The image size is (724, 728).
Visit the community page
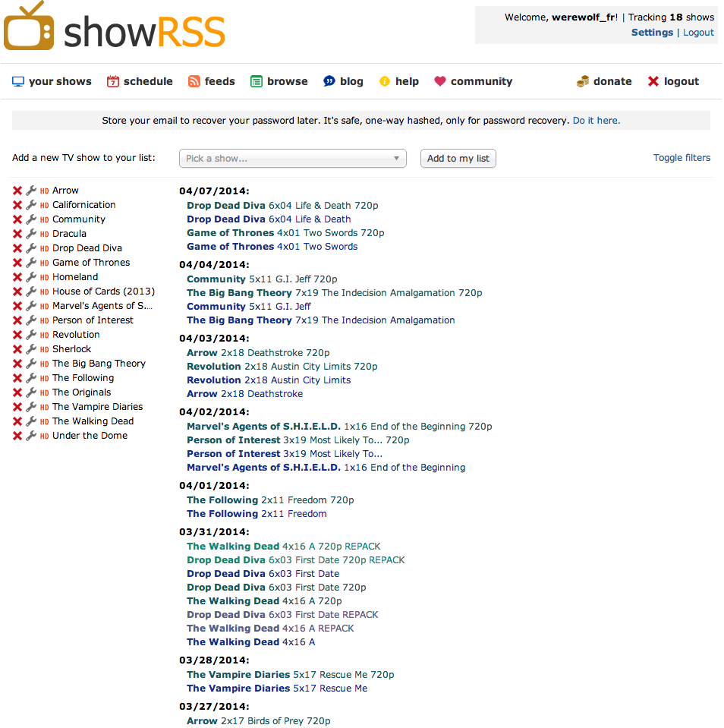point(474,81)
